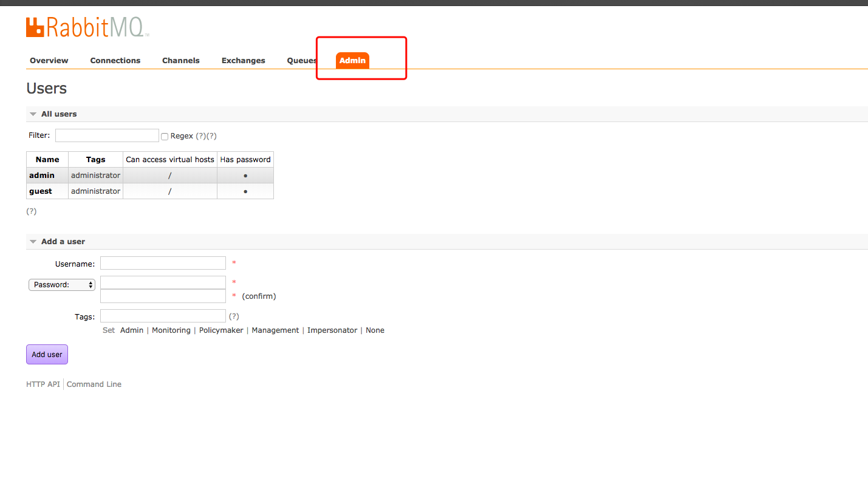Open the Tags help question mark
The height and width of the screenshot is (495, 868).
[x=234, y=316]
